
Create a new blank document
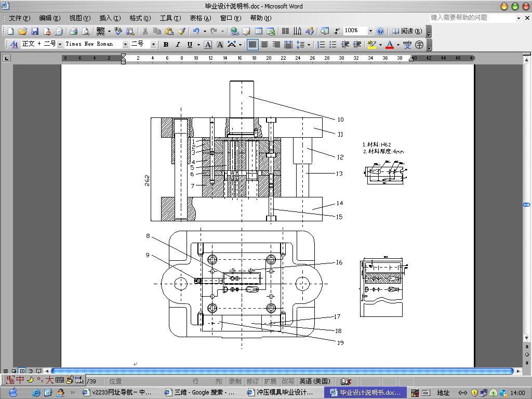click(11, 31)
